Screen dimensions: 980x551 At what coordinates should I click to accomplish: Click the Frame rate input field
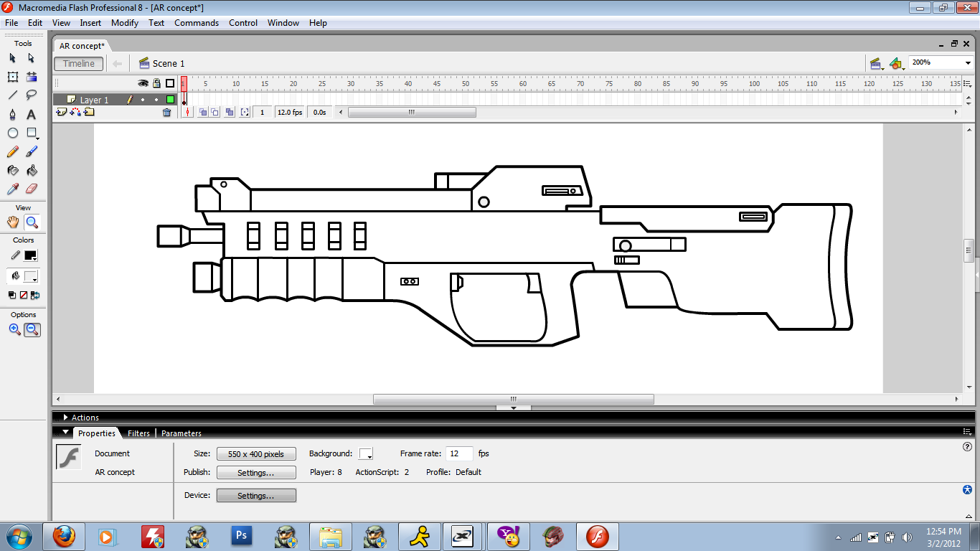pos(459,453)
